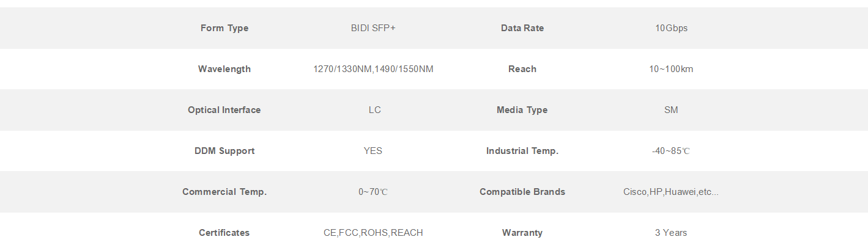This screenshot has height=245, width=868.
Task: Click the Wavelength label
Action: [224, 69]
